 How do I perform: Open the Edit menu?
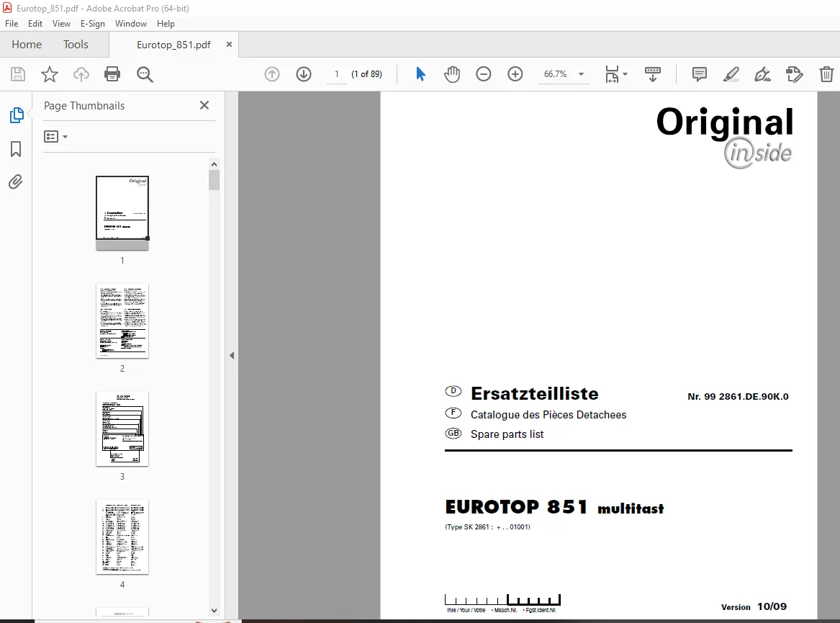coord(35,24)
